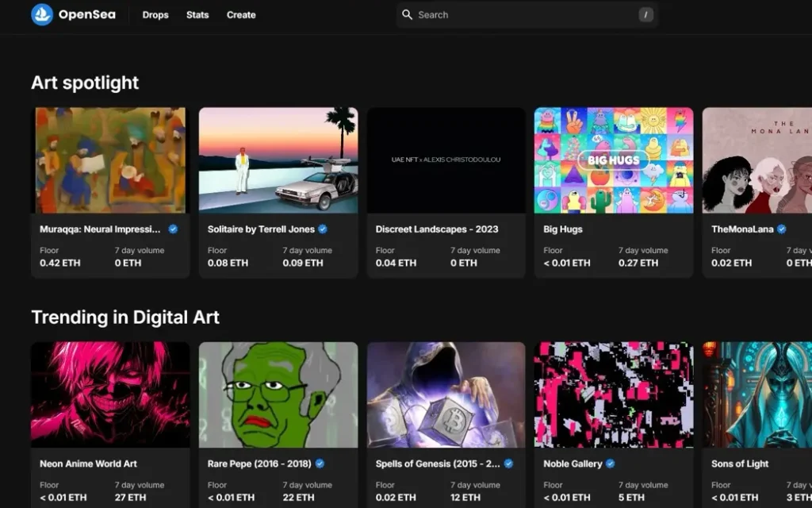Open the green Rare Pepe thumbnail
812x508 pixels.
[x=278, y=394]
